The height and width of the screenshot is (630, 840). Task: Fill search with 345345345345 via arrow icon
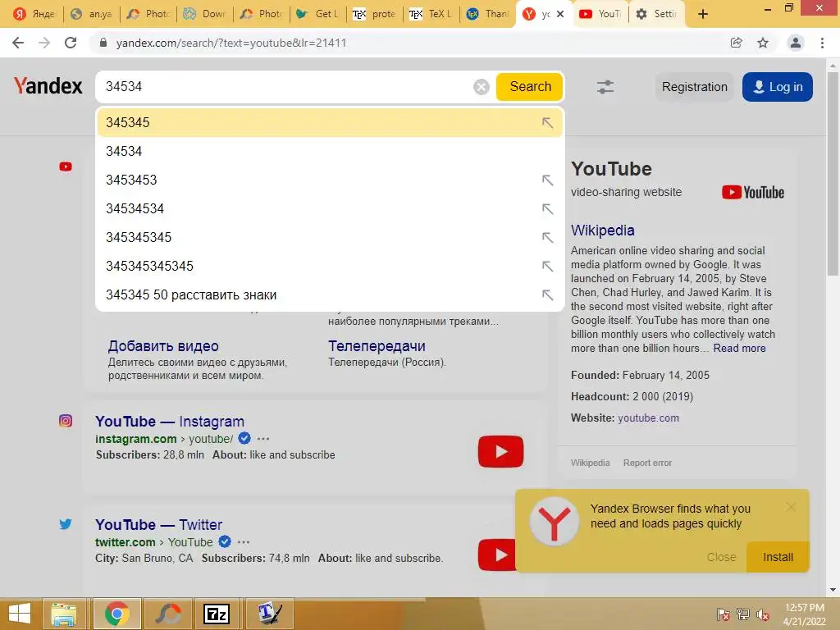pyautogui.click(x=547, y=267)
